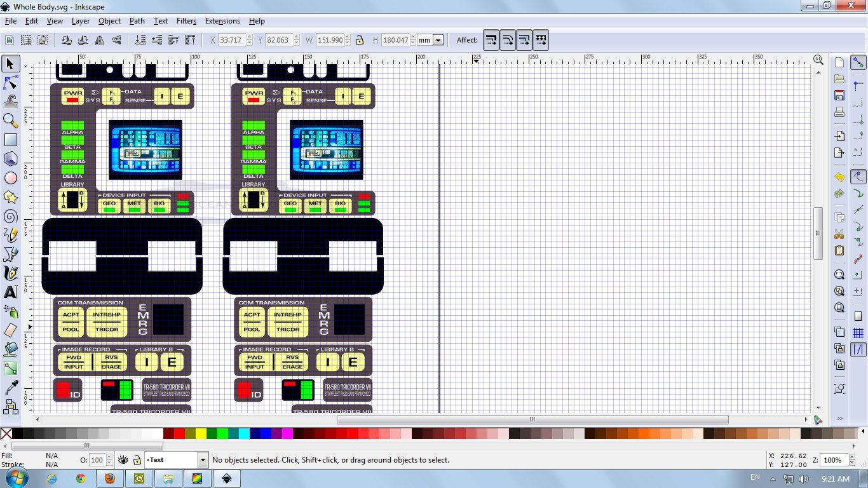Open the Filters menu
This screenshot has width=868, height=488.
point(186,21)
